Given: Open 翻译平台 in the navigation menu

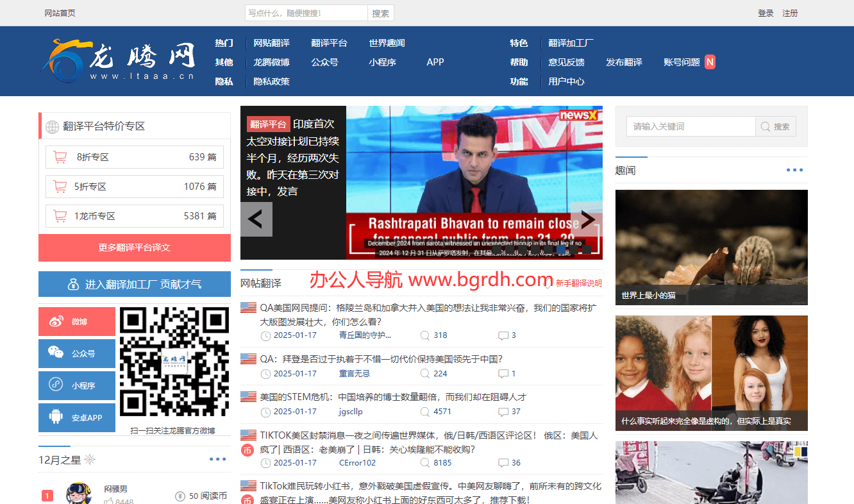Looking at the screenshot, I should (329, 43).
